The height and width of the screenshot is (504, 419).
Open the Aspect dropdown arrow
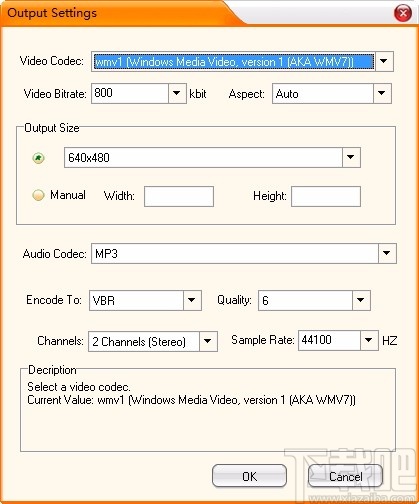click(382, 94)
